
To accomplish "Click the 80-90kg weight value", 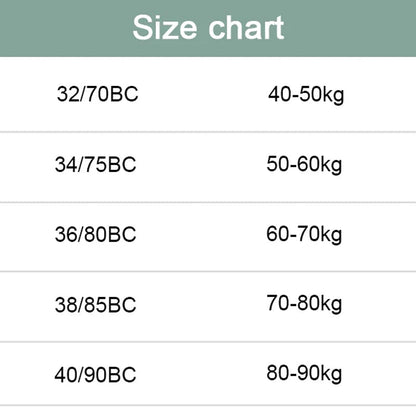I will pyautogui.click(x=304, y=374).
